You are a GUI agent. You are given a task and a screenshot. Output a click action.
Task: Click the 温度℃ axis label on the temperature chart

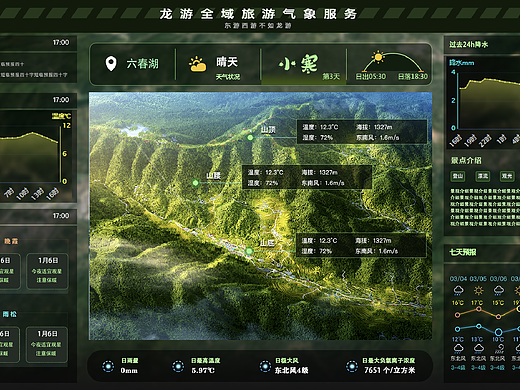click(61, 116)
